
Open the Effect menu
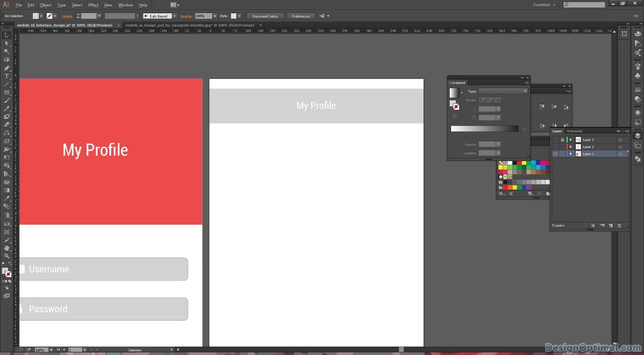click(93, 5)
